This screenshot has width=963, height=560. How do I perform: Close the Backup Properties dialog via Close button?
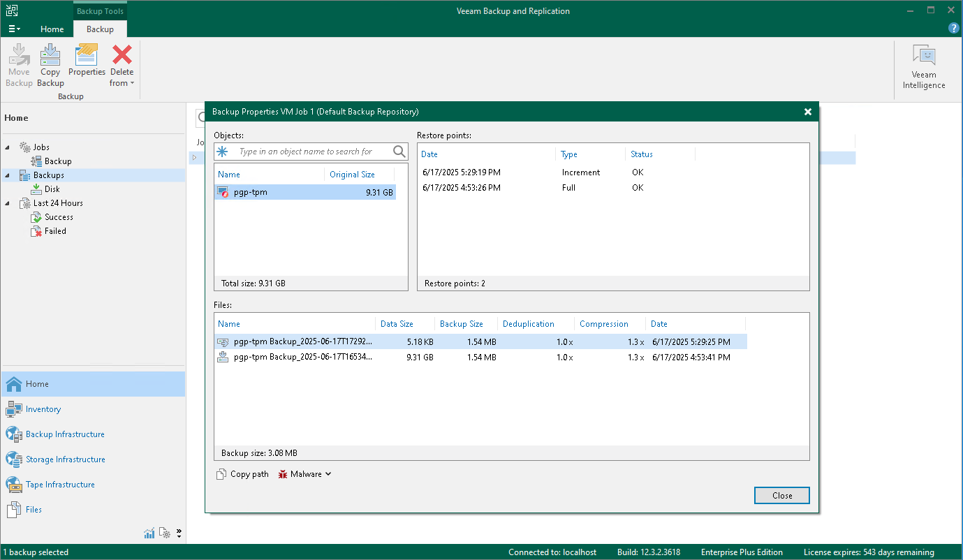tap(781, 496)
